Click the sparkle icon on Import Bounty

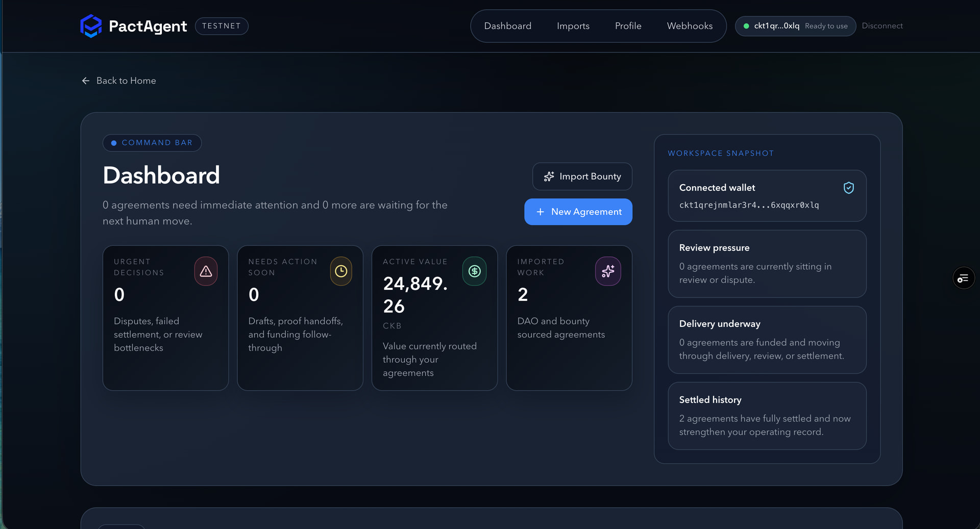click(x=549, y=177)
